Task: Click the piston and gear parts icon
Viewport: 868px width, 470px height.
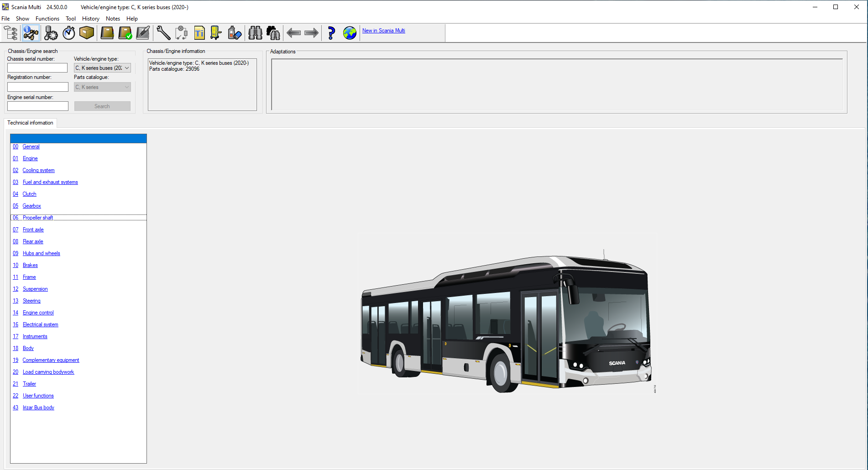Action: 51,33
